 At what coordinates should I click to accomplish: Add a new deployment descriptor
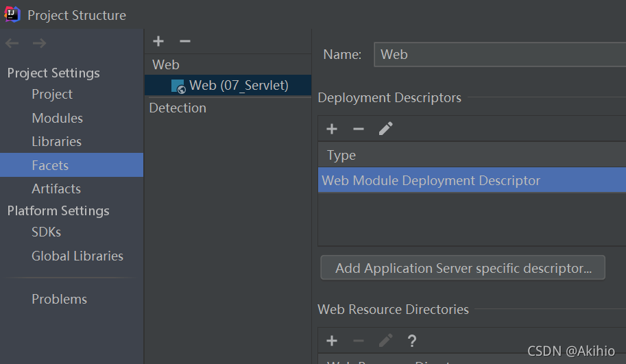coord(332,129)
